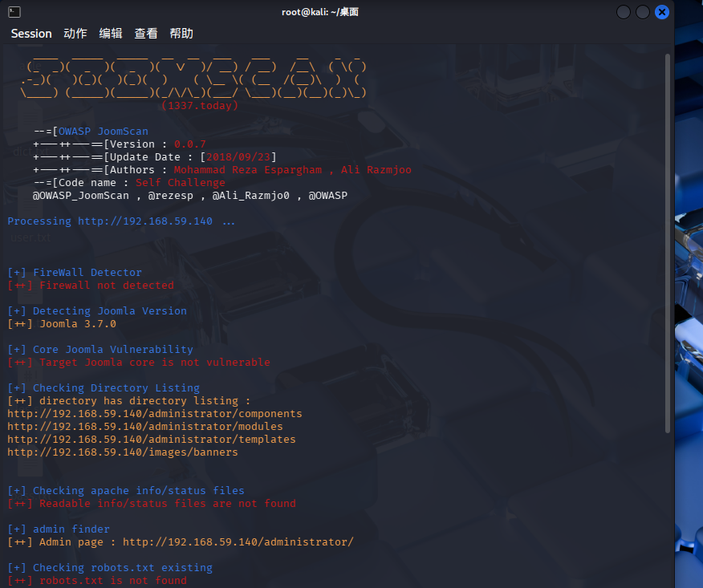The image size is (703, 588).
Task: Click 'admin finder' line
Action: (59, 529)
